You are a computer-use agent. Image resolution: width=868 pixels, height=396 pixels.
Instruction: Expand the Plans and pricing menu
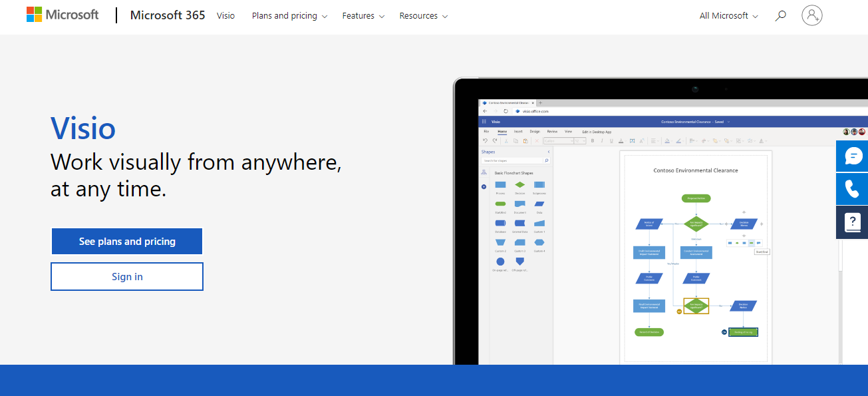(289, 15)
